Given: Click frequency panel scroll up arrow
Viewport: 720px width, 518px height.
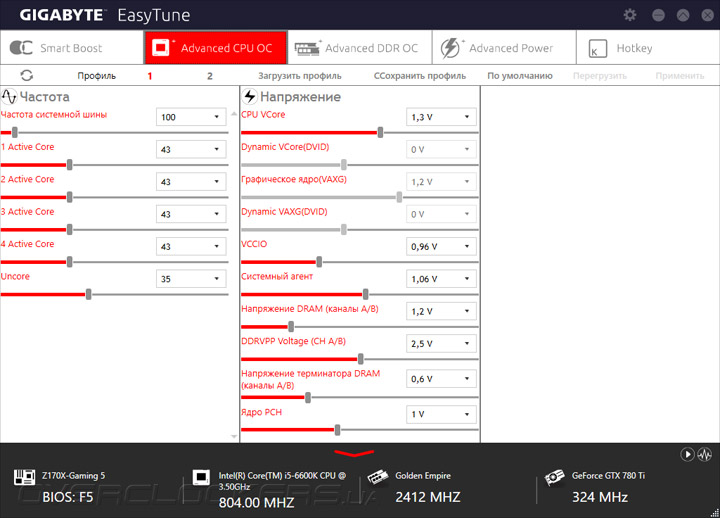Looking at the screenshot, I should point(234,113).
